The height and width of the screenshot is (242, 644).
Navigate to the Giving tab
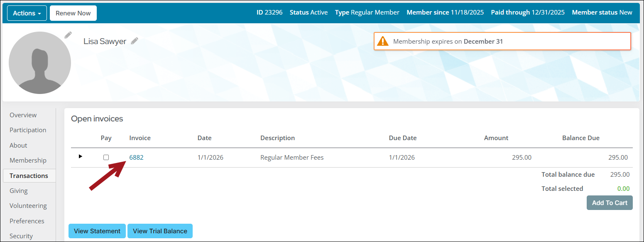tap(19, 191)
